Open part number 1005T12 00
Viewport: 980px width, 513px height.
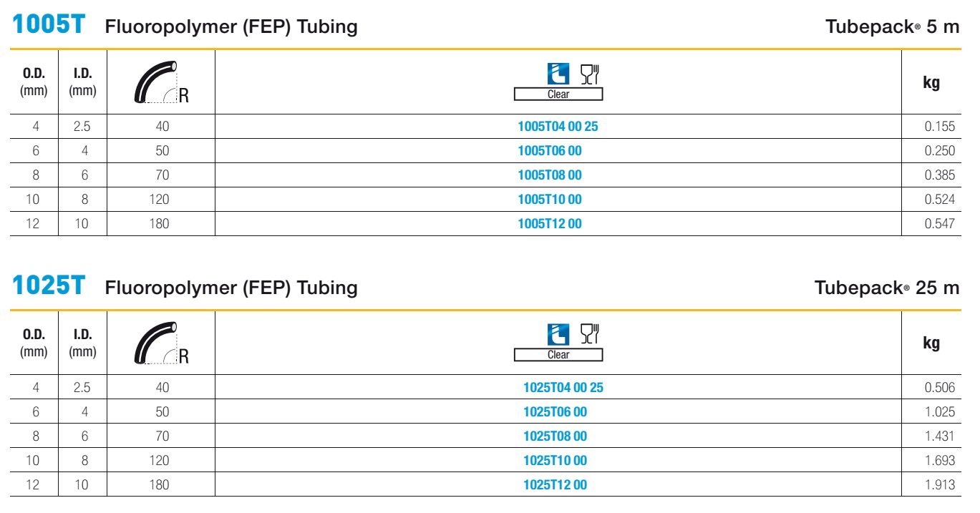click(550, 224)
